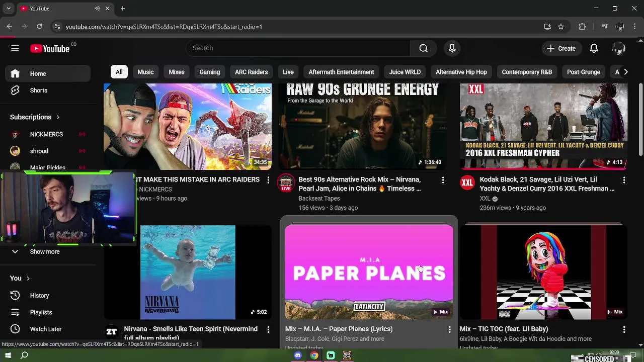Switch to Chrome in the taskbar
This screenshot has height=362, width=644.
(x=314, y=355)
